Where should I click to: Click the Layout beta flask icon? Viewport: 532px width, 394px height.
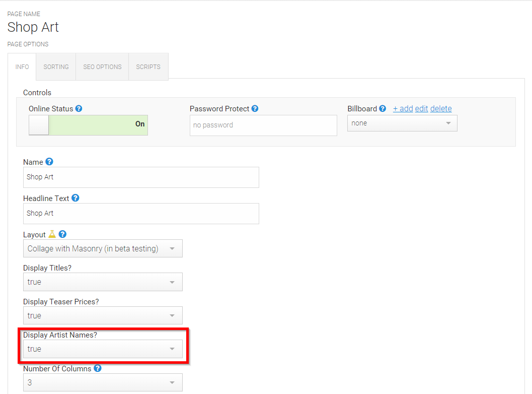52,234
